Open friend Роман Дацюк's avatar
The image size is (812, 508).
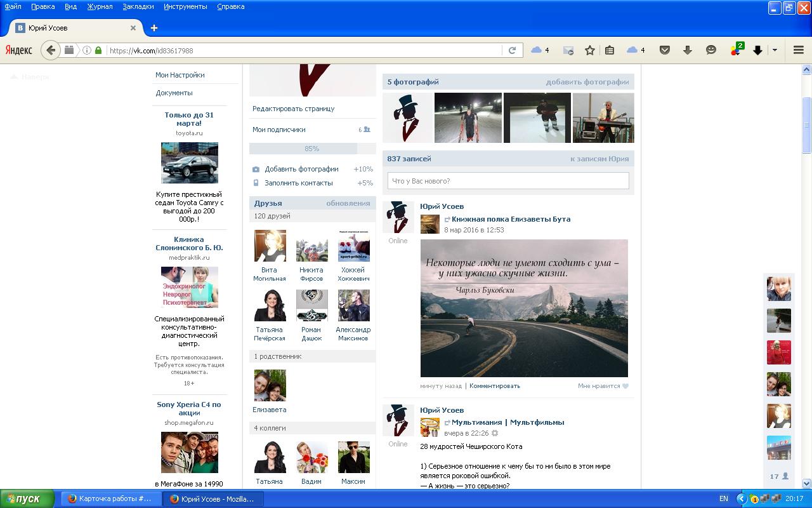311,305
